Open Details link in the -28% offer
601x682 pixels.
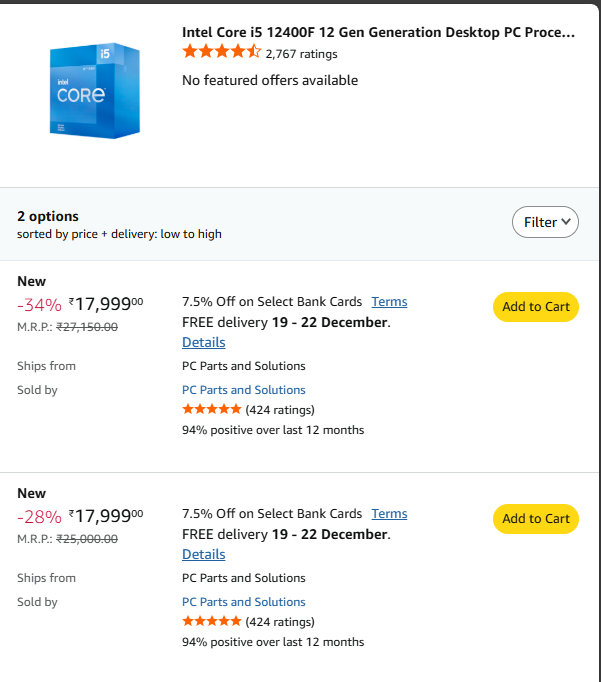click(204, 554)
